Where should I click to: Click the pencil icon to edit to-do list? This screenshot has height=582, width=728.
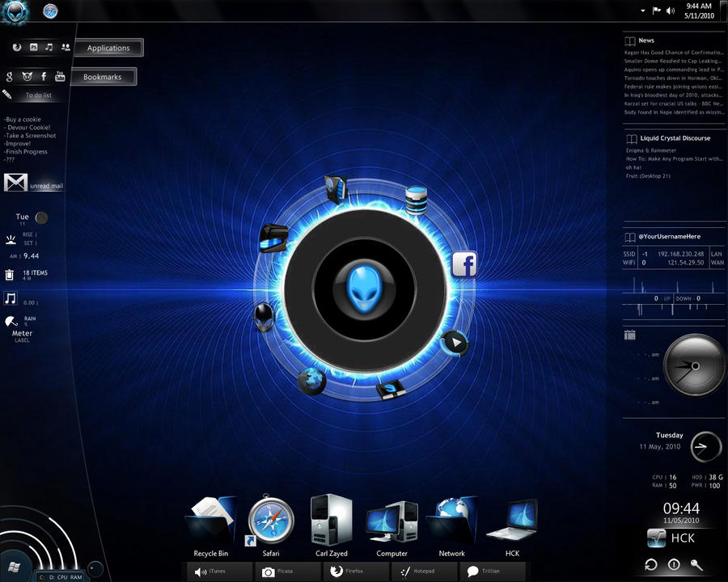[7, 95]
